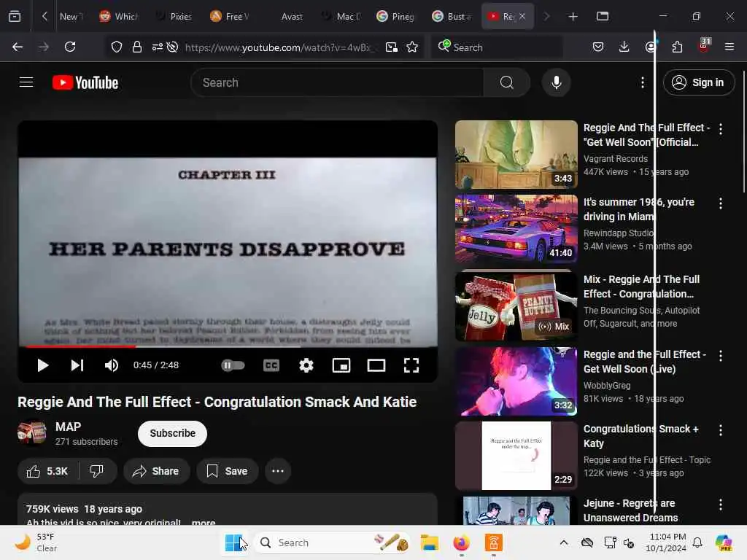747x560 pixels.
Task: Go back in the browser
Action: [x=18, y=47]
